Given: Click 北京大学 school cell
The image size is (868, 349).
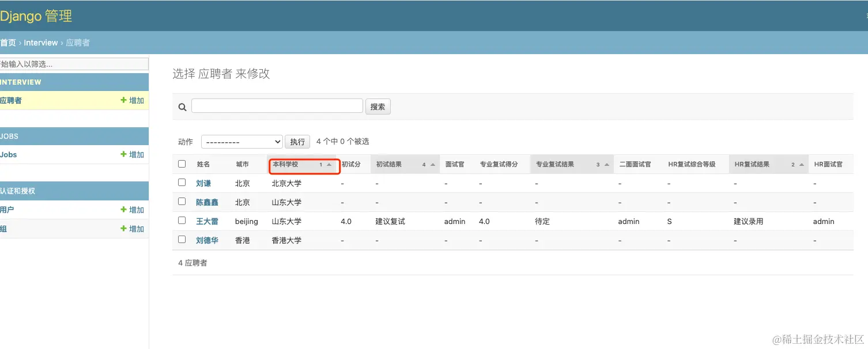Looking at the screenshot, I should (x=286, y=183).
